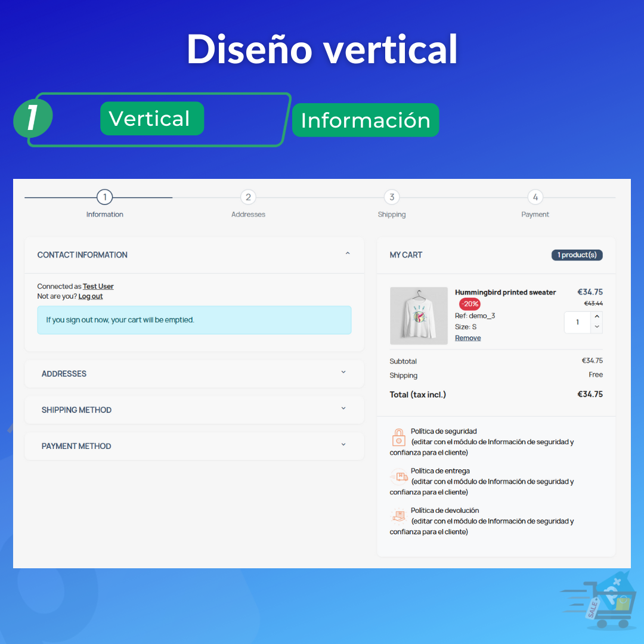Collapse the Contact Information section
The width and height of the screenshot is (644, 644).
point(348,253)
